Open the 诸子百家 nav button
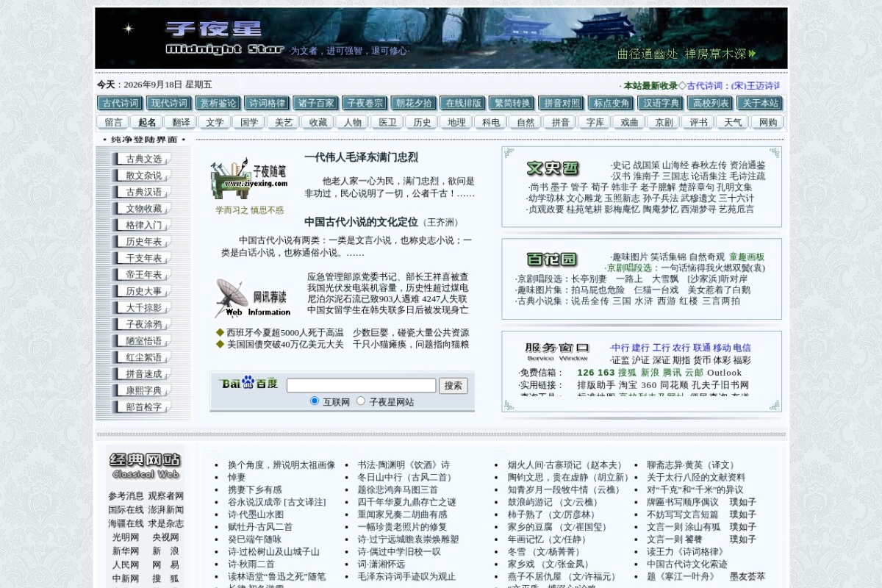The width and height of the screenshot is (882, 588). 316,103
